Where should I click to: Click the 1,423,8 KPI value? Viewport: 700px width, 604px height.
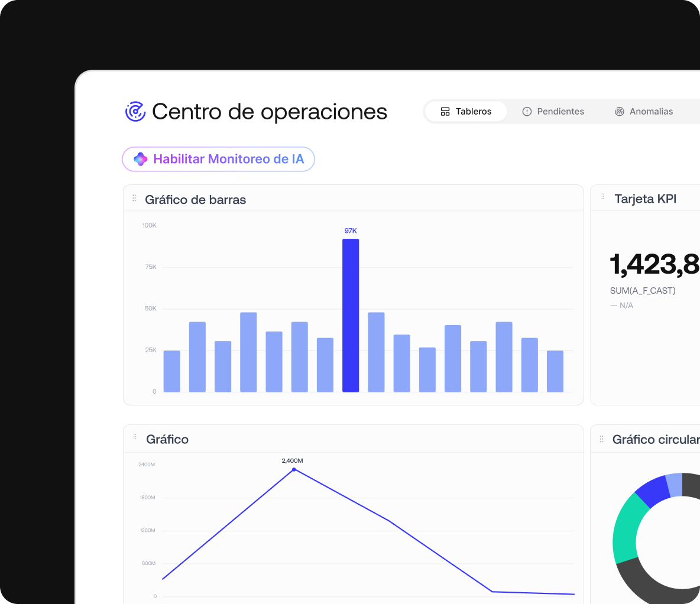(654, 264)
